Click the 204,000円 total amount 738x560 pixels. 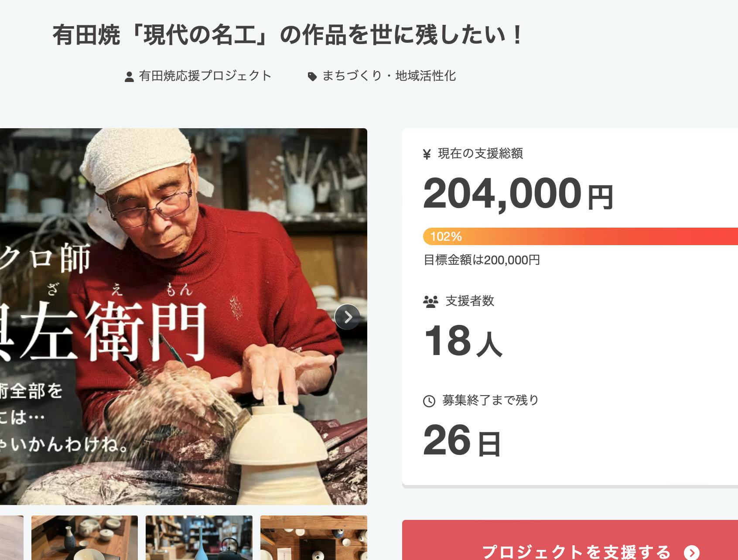[x=519, y=194]
